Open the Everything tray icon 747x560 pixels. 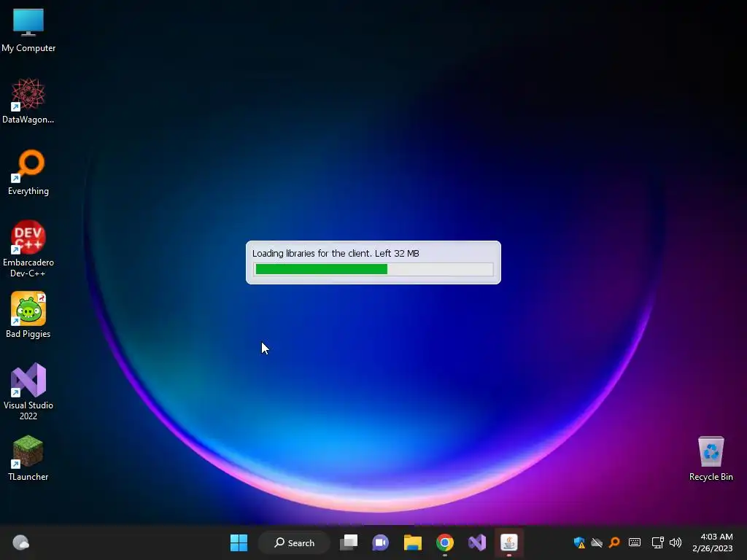pyautogui.click(x=614, y=542)
